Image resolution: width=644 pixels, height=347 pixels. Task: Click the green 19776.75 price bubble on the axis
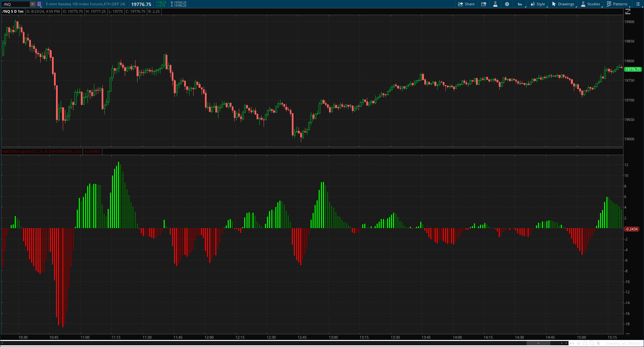click(633, 69)
